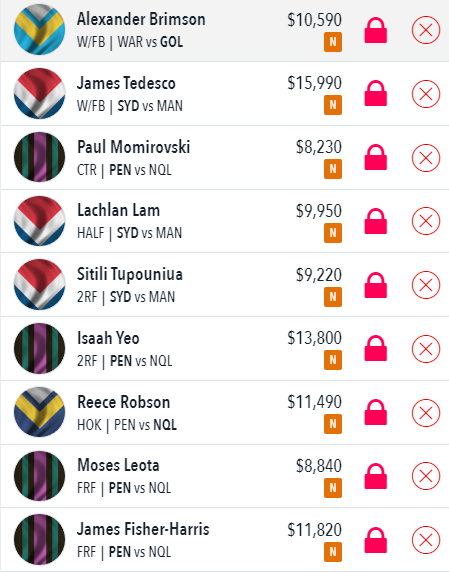The image size is (449, 572).
Task: Select the Moses Leota player row
Action: point(224,476)
